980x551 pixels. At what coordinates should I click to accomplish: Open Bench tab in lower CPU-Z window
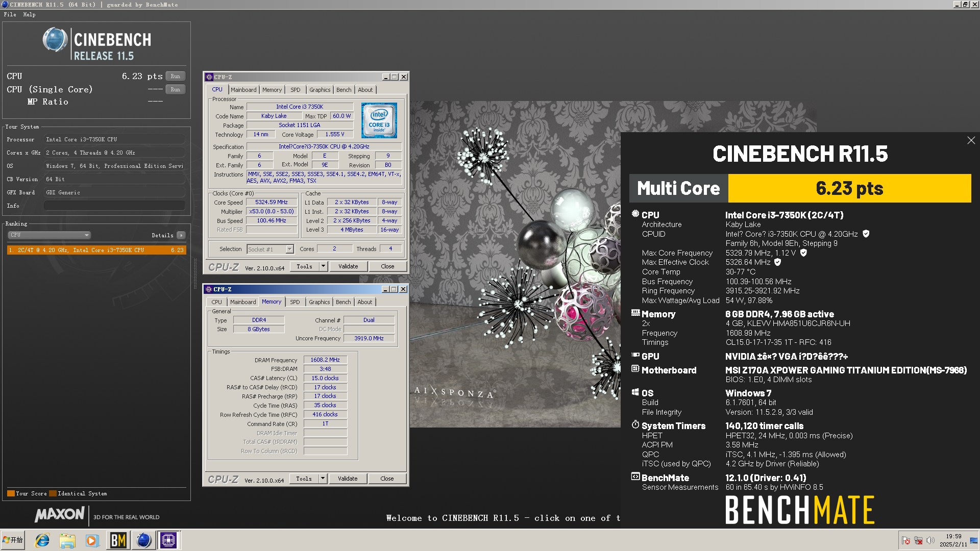tap(343, 302)
